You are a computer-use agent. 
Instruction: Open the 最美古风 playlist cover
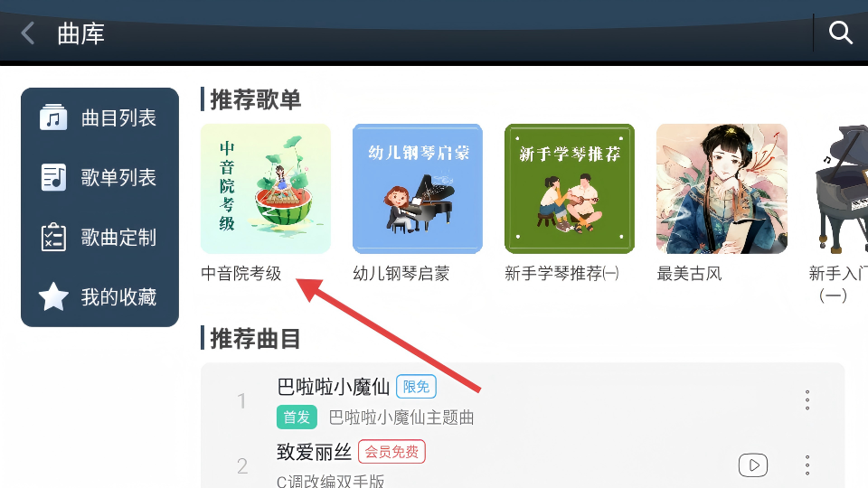[x=722, y=189]
